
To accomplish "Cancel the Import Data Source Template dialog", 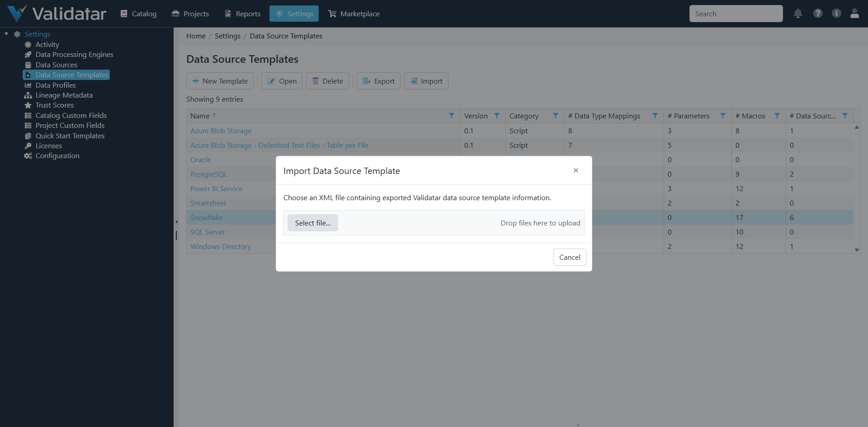I will 570,257.
